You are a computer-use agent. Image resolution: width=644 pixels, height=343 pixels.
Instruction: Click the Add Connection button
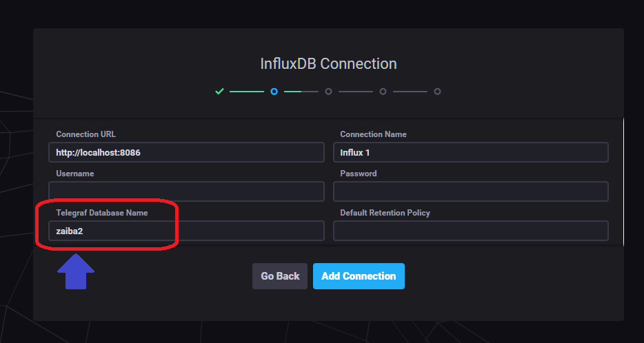[x=359, y=276]
